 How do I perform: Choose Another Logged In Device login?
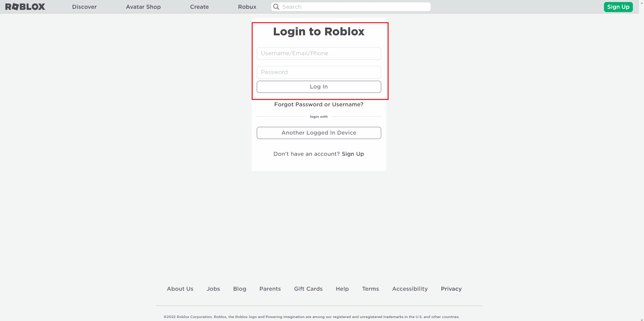coord(319,133)
